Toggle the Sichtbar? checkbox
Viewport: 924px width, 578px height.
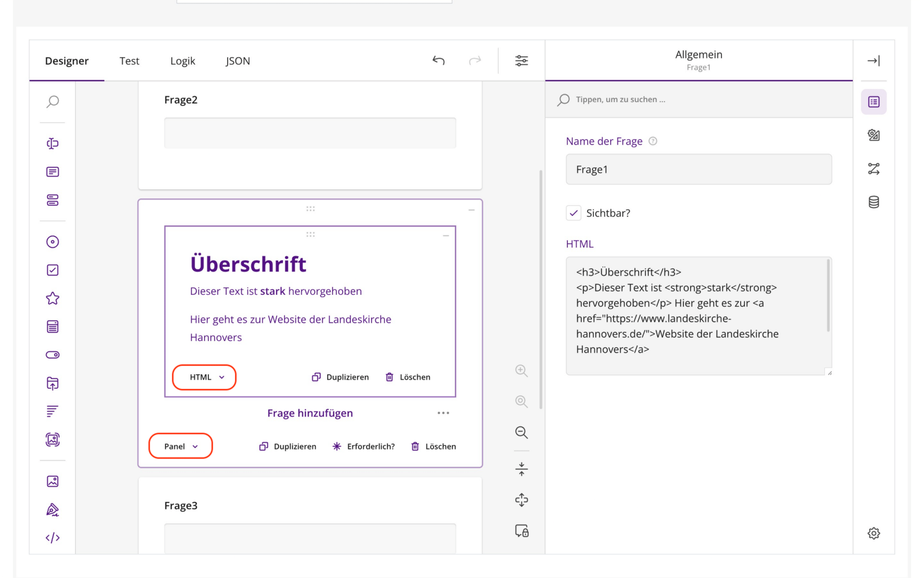pos(574,213)
